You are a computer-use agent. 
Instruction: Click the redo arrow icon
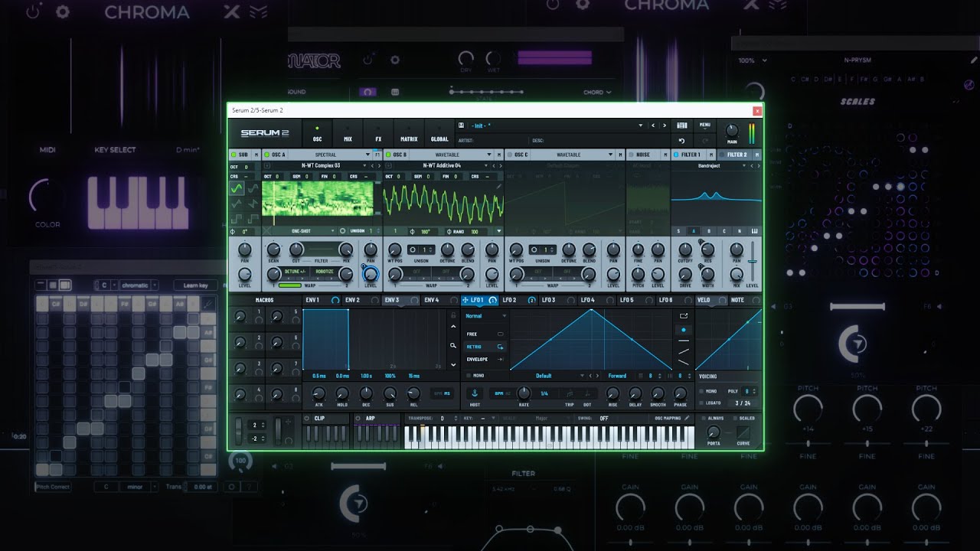click(704, 141)
